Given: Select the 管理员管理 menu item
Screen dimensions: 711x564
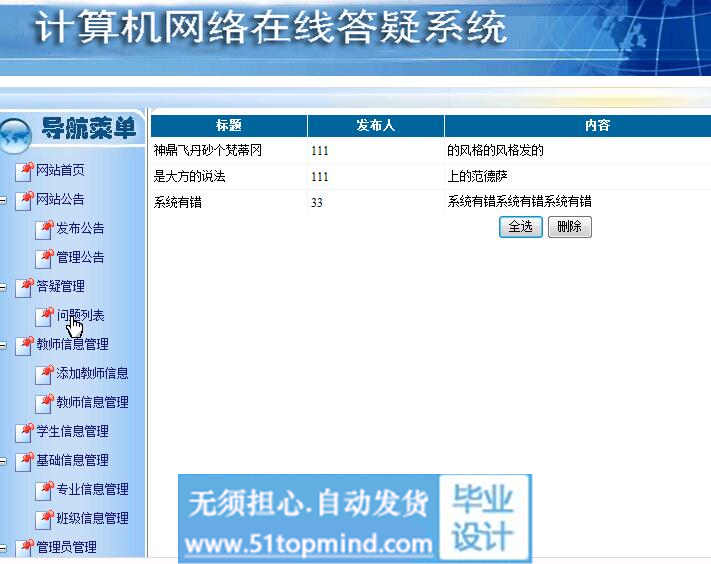Looking at the screenshot, I should pos(66,547).
